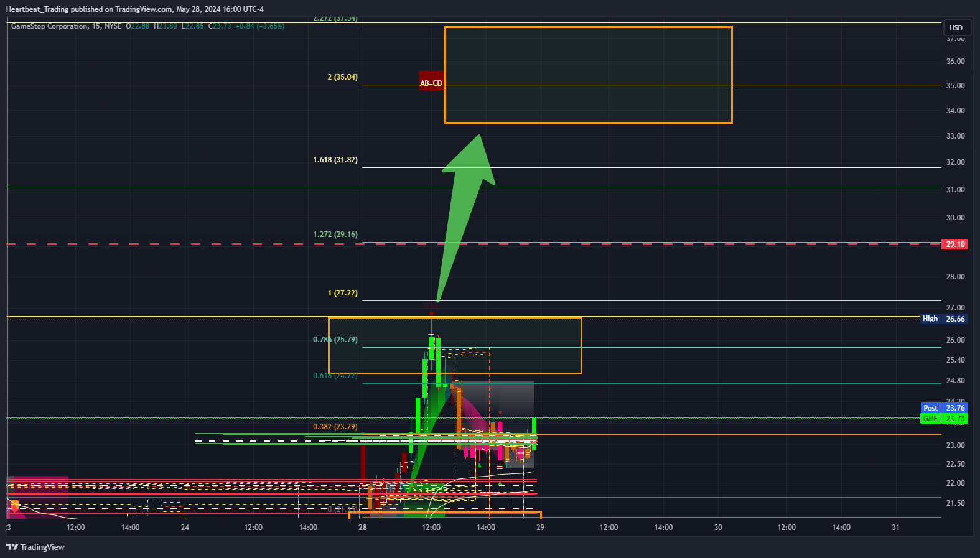Click 31.00 on the price axis
Screen dimensions: 980x558
click(x=955, y=190)
